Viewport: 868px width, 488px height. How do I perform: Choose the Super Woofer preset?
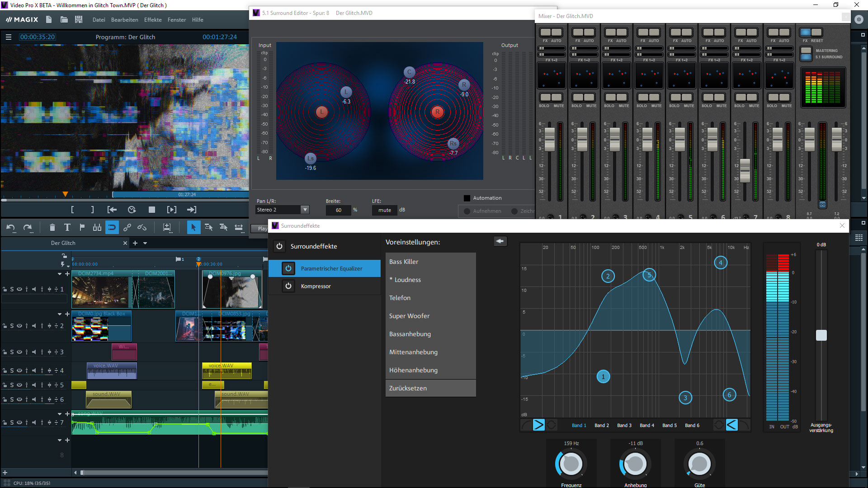tap(409, 316)
